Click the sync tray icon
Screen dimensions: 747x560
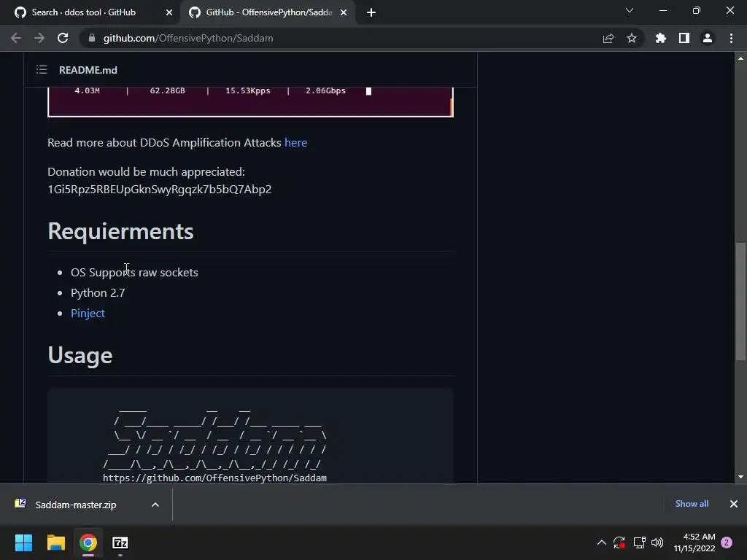click(x=619, y=542)
